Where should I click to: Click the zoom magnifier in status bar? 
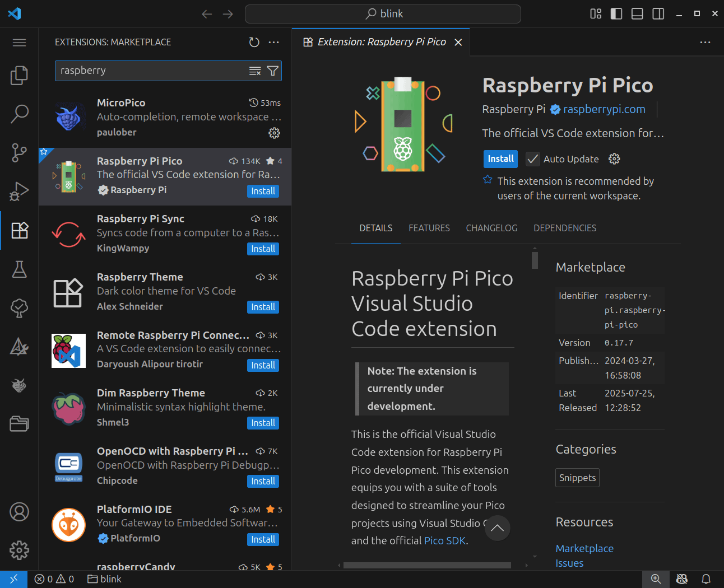[656, 579]
